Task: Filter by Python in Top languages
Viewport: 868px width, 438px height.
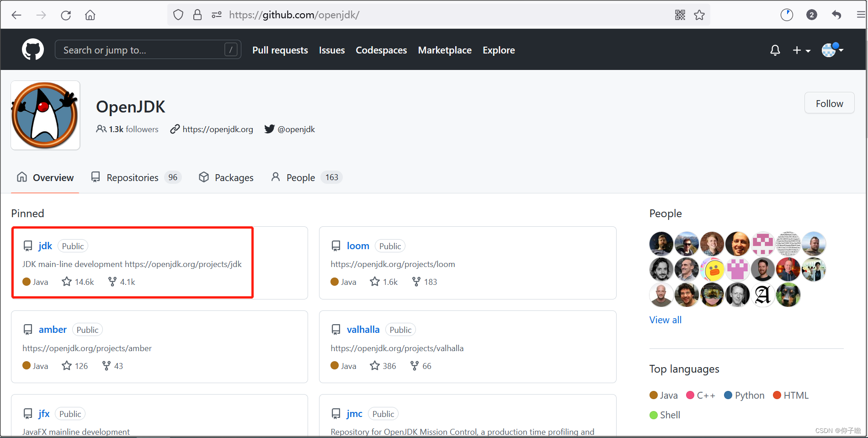Action: pyautogui.click(x=745, y=395)
